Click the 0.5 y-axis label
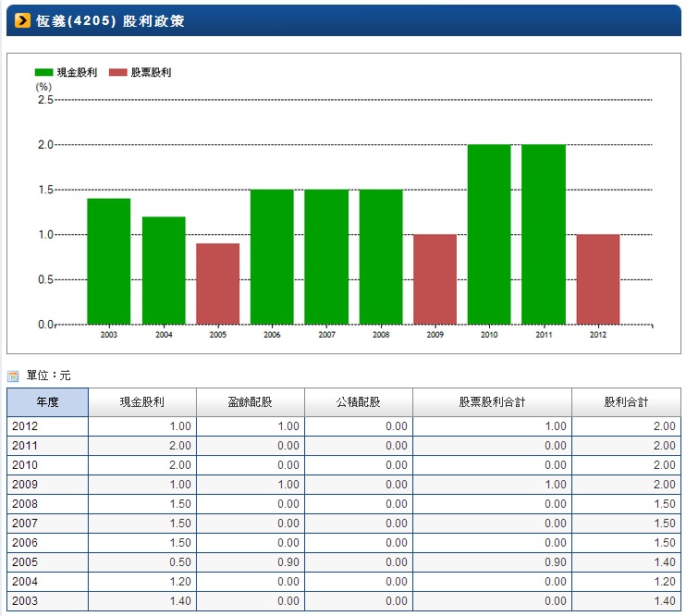This screenshot has height=616, width=686. click(45, 279)
